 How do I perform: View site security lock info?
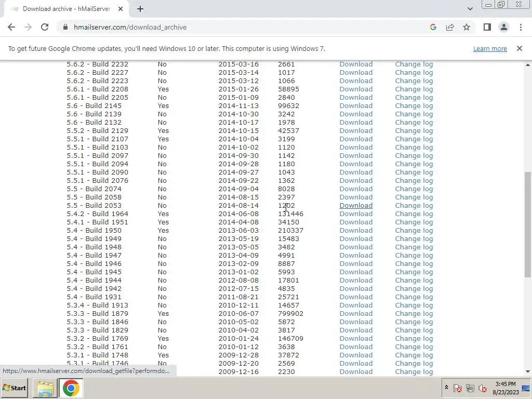pyautogui.click(x=66, y=27)
